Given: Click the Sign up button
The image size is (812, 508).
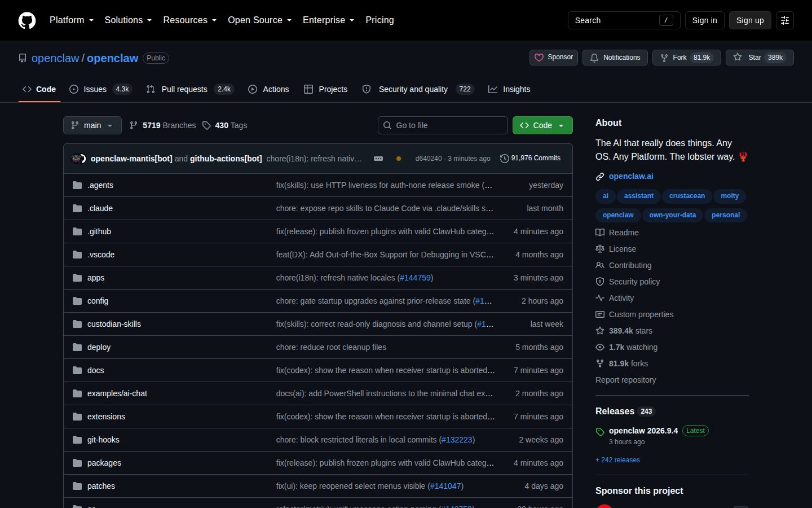Looking at the screenshot, I should (750, 20).
